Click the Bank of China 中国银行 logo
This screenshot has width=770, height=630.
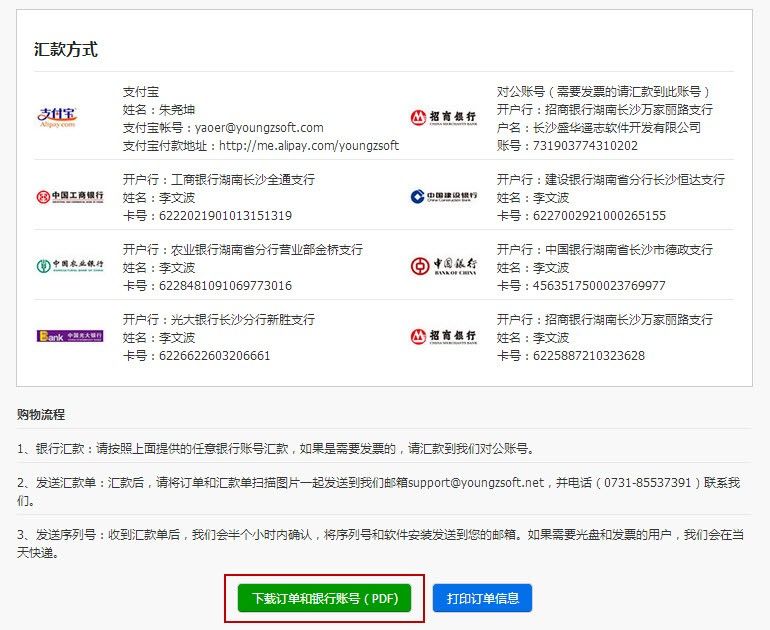pos(443,266)
